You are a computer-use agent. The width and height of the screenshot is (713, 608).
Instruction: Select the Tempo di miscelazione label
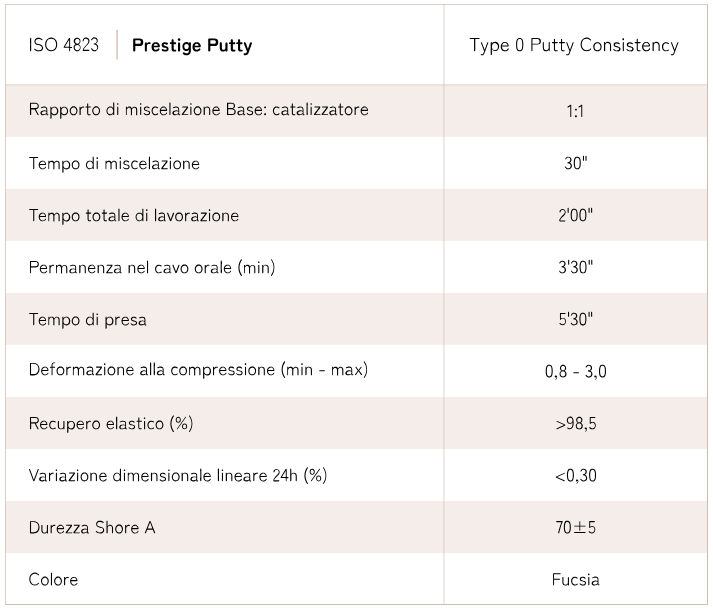[x=114, y=163]
